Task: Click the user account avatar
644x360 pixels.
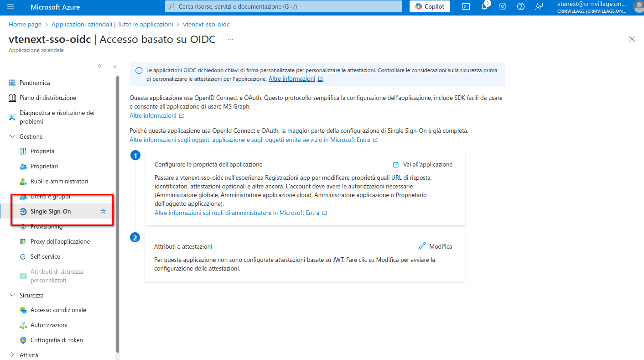Action: point(638,6)
